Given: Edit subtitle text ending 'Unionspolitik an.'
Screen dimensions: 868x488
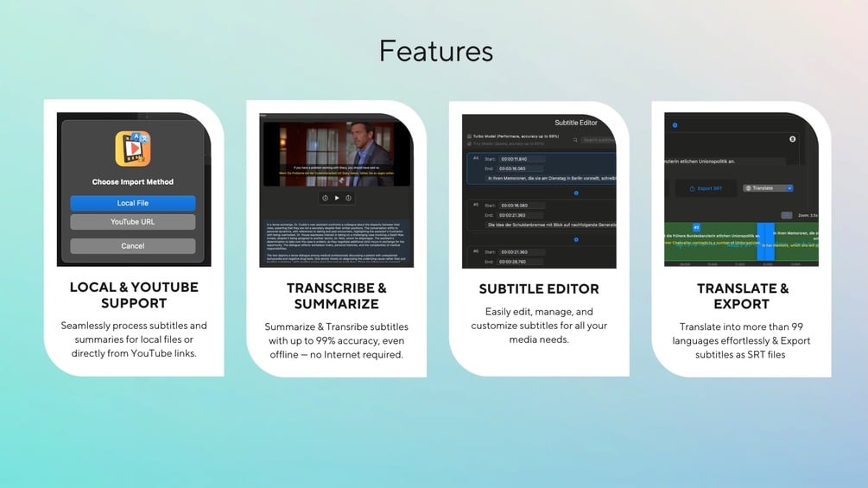Looking at the screenshot, I should (725, 162).
